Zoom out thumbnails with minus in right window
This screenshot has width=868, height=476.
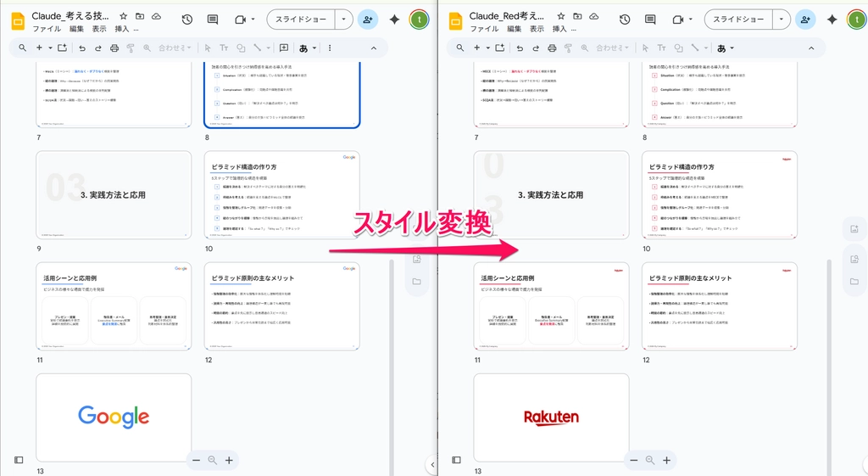pyautogui.click(x=633, y=460)
